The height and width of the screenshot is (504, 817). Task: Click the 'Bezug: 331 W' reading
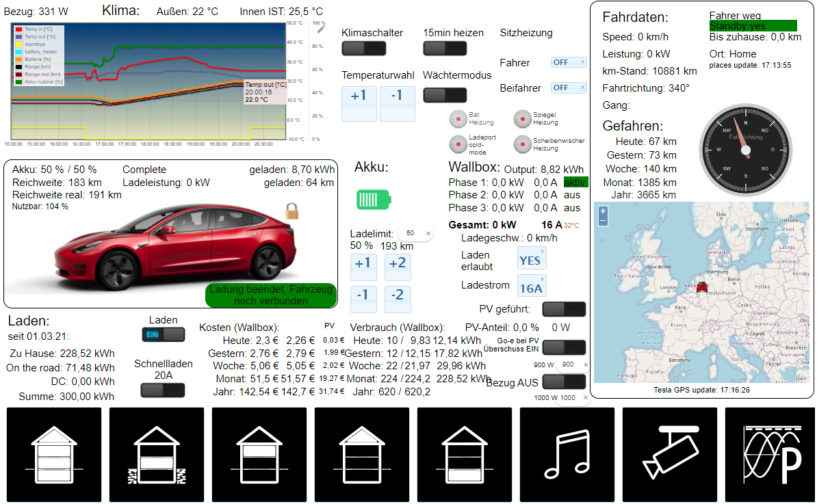click(36, 12)
